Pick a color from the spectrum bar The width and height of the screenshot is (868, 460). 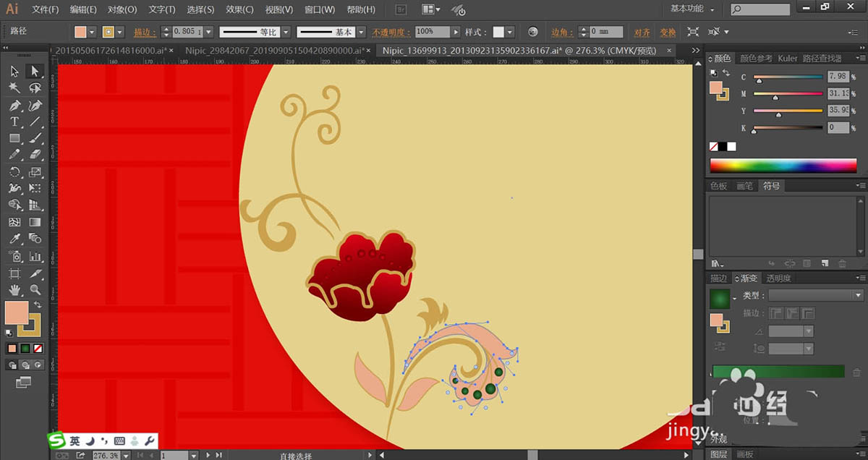point(783,166)
